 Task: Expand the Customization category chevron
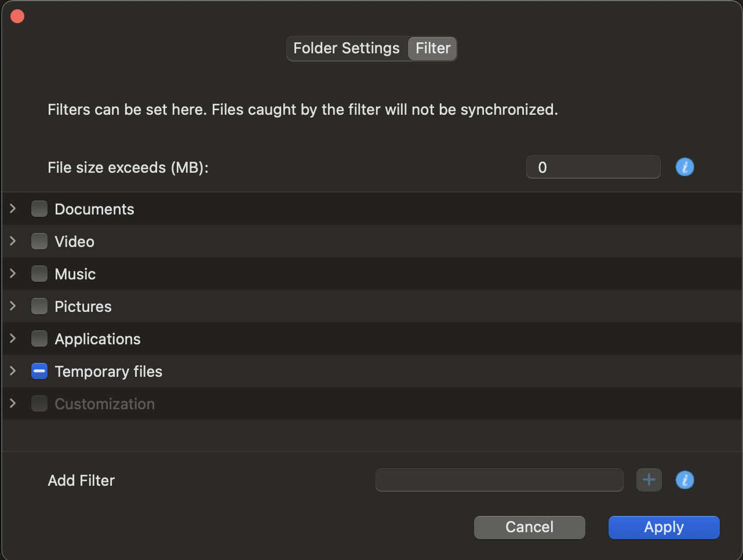[13, 403]
